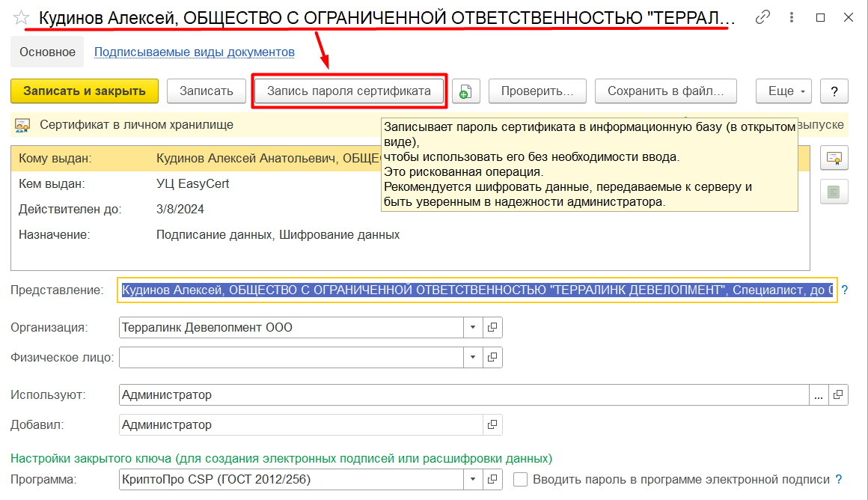Image resolution: width=868 pixels, height=500 pixels.
Task: Open help with the ? button
Action: (834, 91)
